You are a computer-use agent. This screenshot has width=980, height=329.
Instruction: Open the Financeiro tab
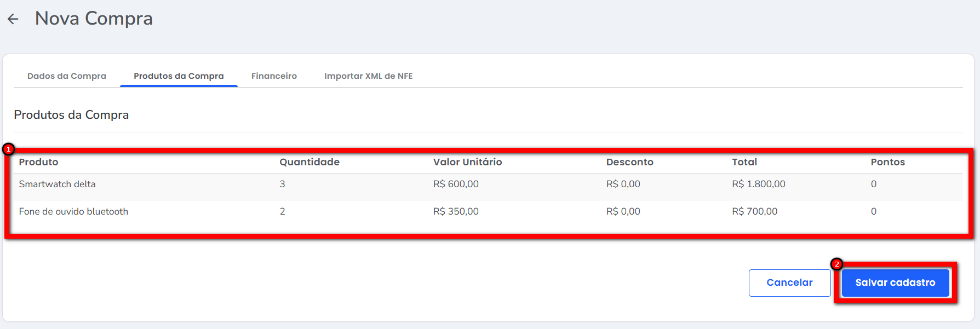click(274, 76)
